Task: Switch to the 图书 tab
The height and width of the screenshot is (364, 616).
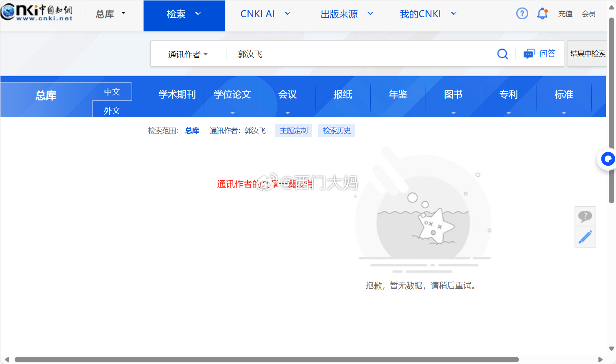Action: [453, 95]
